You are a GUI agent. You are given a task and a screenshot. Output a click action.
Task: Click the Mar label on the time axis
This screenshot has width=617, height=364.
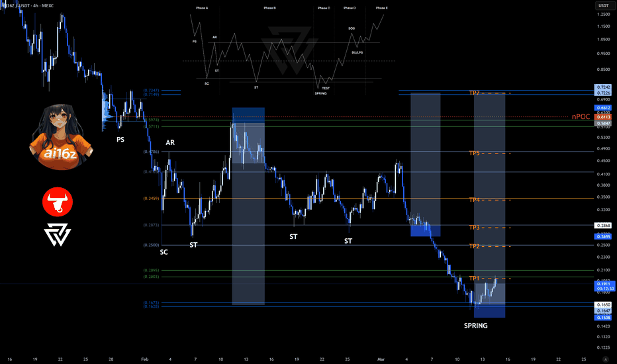point(381,359)
